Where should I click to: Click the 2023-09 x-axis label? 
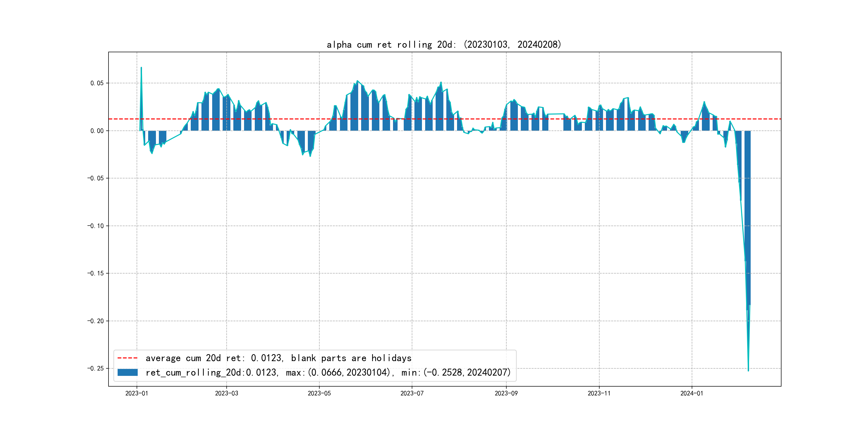pos(506,393)
